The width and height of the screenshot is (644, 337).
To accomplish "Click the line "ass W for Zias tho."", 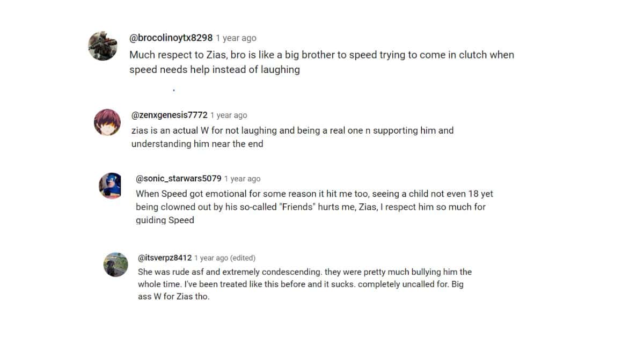I will click(x=173, y=296).
